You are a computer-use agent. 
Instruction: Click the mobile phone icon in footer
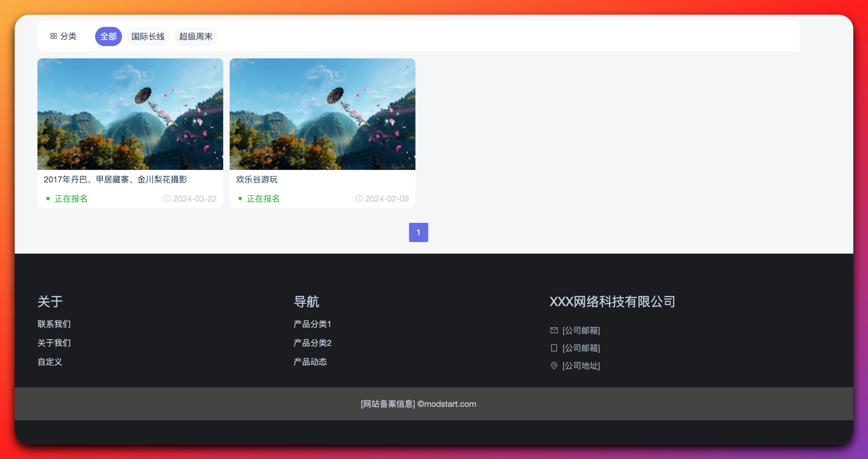(x=554, y=348)
